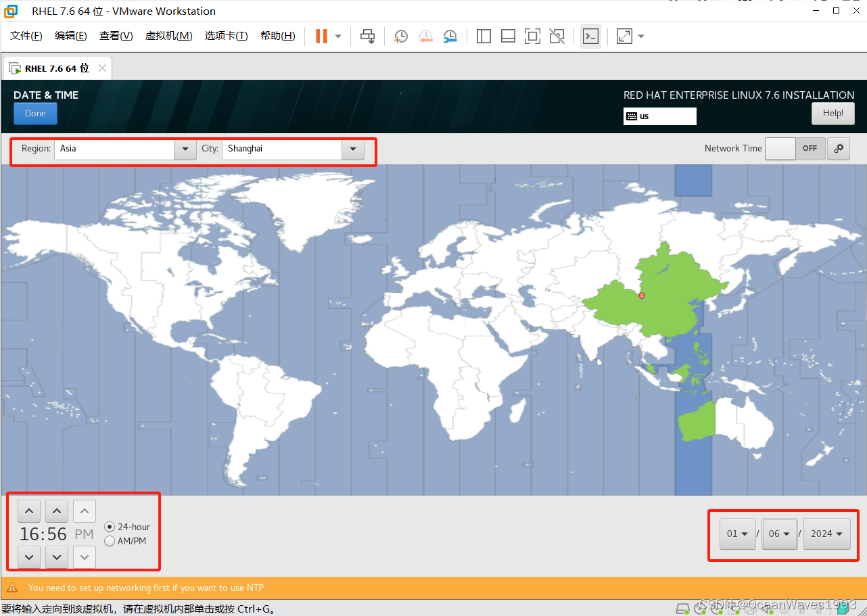Open the snapshot manager wrench-clock icon
This screenshot has width=867, height=616.
[x=450, y=37]
